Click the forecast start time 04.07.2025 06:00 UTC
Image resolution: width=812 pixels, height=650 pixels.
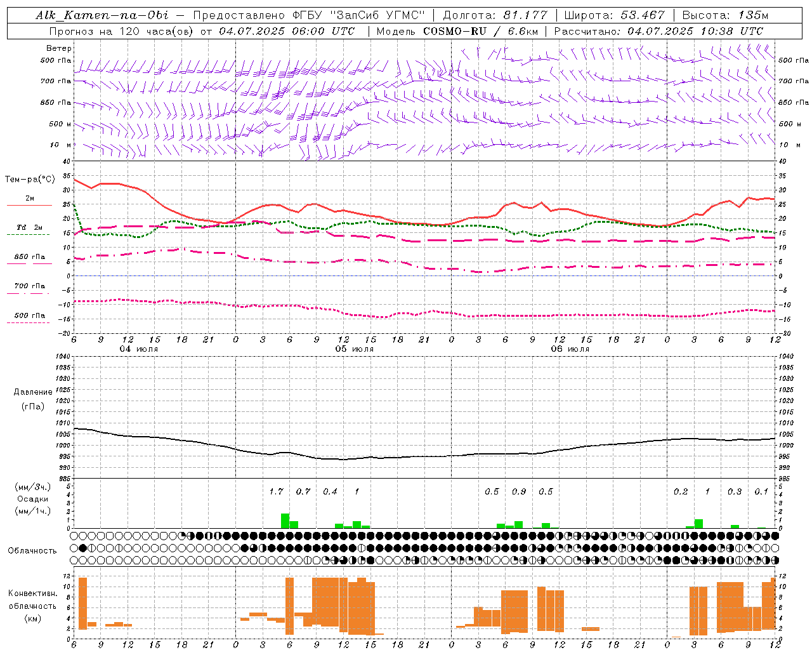[x=287, y=31]
